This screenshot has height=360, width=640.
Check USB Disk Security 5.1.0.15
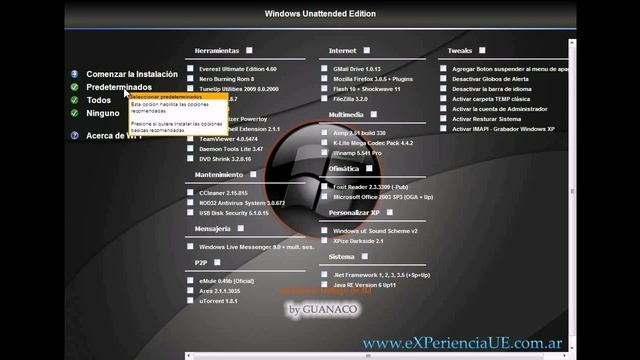[x=190, y=212]
